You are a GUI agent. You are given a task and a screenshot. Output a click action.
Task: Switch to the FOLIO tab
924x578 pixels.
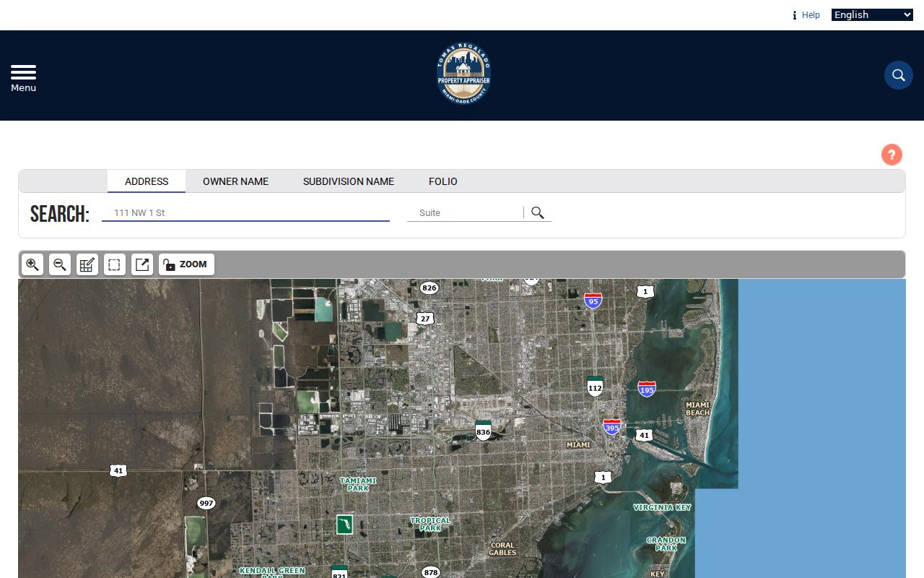(443, 181)
